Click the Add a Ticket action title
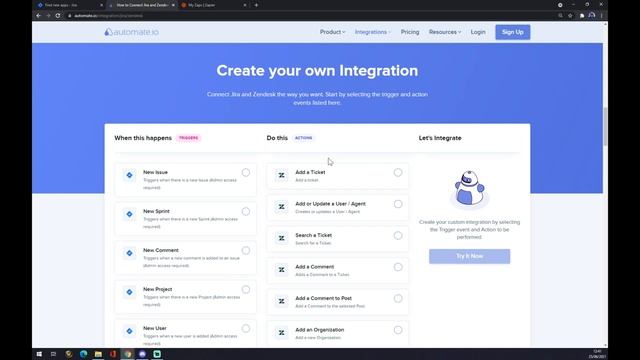 (310, 172)
